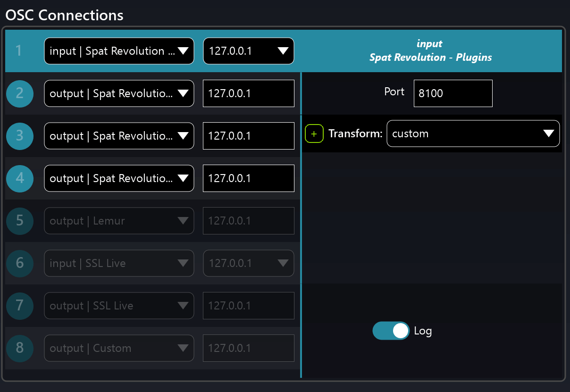The image size is (570, 392).
Task: Enable connection 8 circle button
Action: [x=20, y=348]
